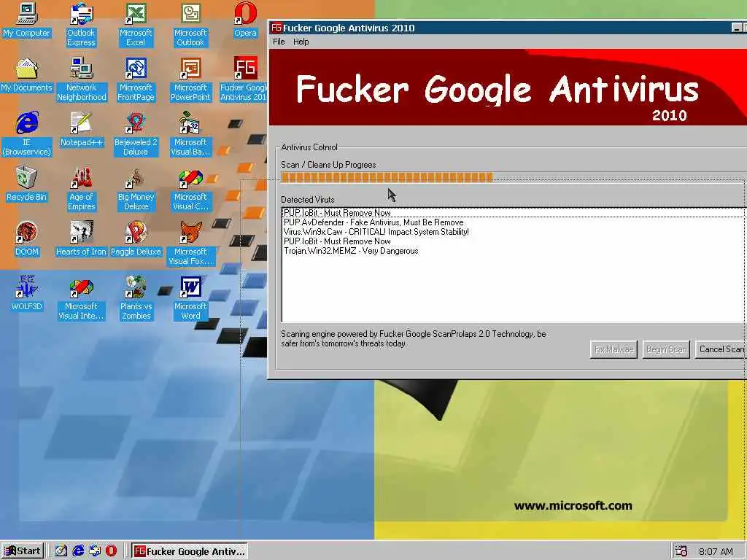Click the Show Desktop Quick Launch icon

61,551
